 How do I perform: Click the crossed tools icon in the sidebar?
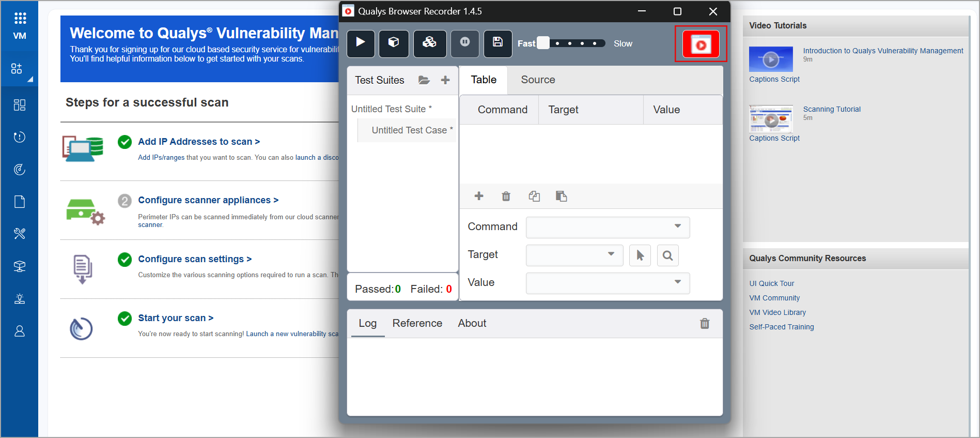click(20, 234)
